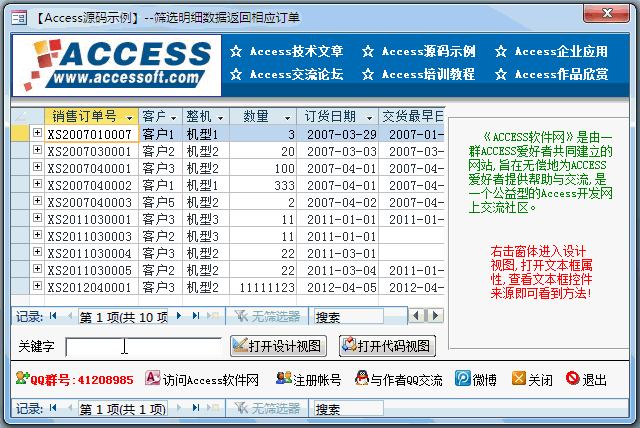Focus the 关键字 keyword text field
This screenshot has width=640, height=428.
(x=144, y=347)
